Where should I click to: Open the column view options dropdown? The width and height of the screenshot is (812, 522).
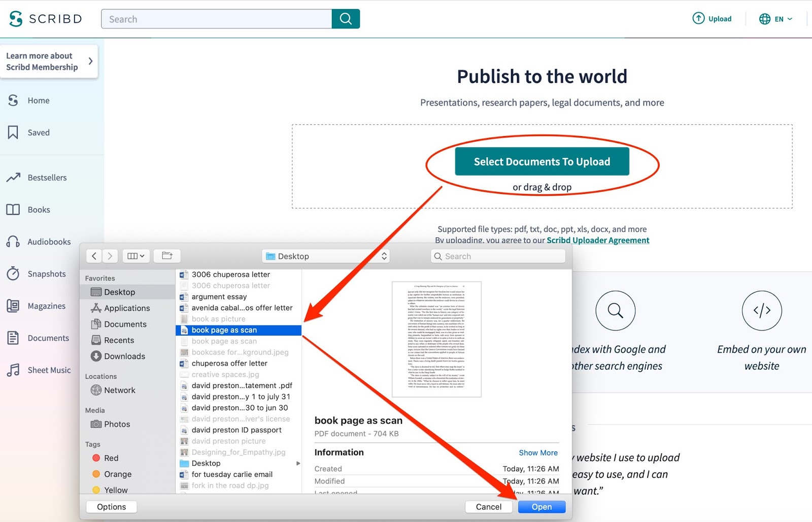[x=136, y=256]
